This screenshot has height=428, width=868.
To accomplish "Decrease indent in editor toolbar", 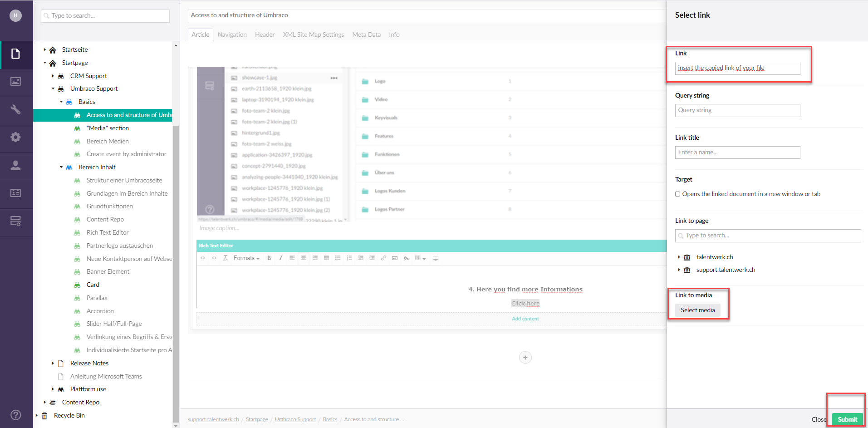I will (361, 258).
